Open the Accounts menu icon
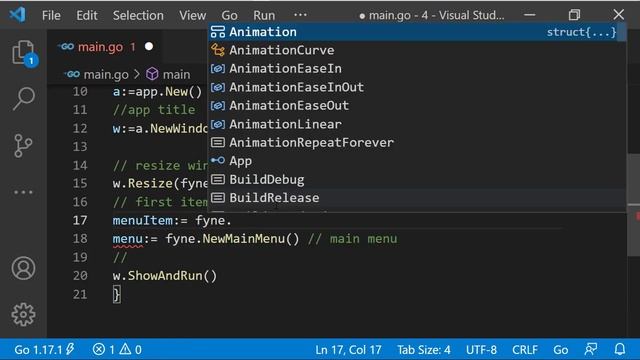This screenshot has height=360, width=640. pyautogui.click(x=23, y=268)
